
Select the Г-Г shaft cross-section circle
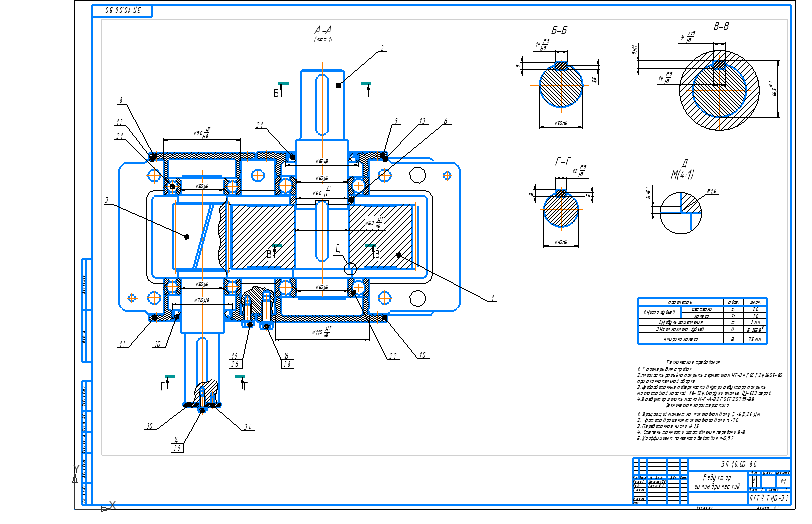pyautogui.click(x=561, y=212)
